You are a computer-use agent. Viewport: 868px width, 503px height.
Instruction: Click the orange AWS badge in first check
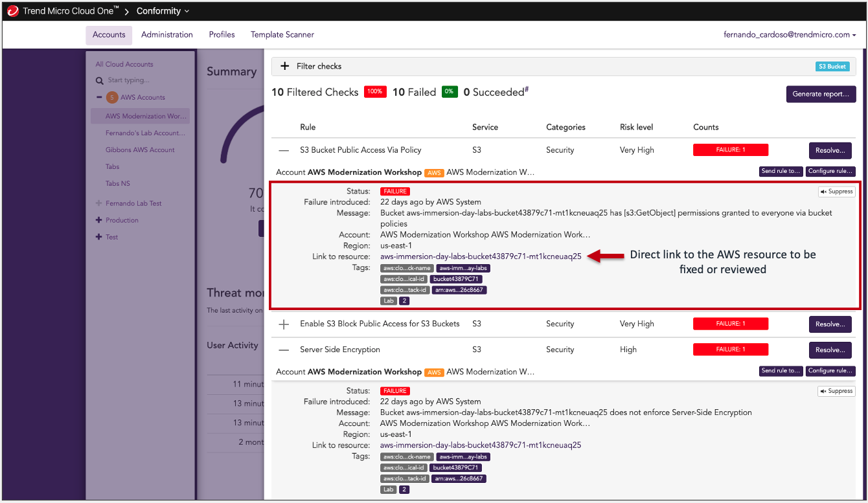tap(434, 173)
